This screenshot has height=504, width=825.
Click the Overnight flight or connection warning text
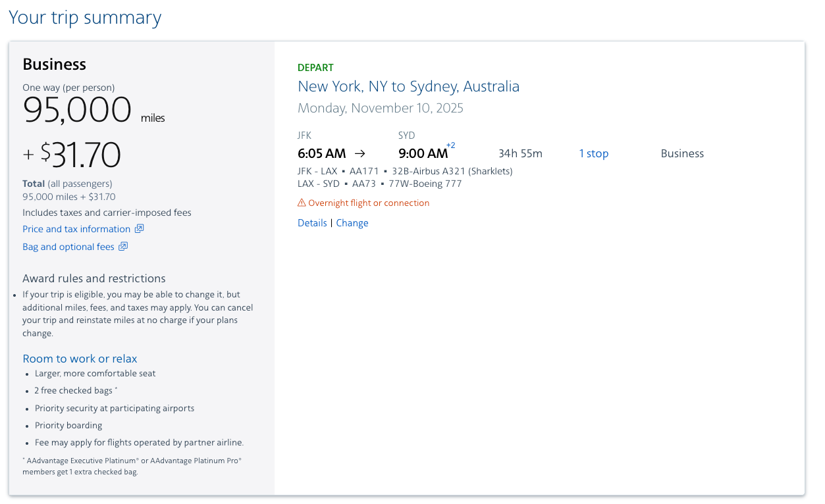point(369,203)
